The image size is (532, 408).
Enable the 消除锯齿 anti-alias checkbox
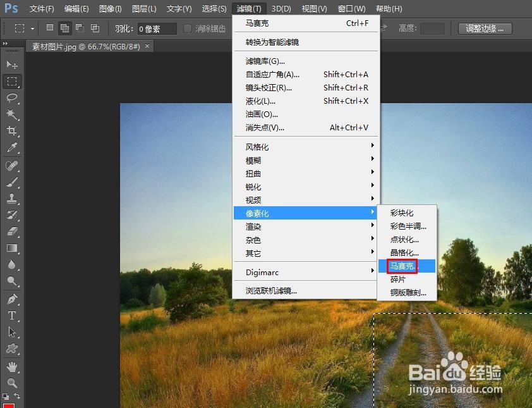click(187, 28)
